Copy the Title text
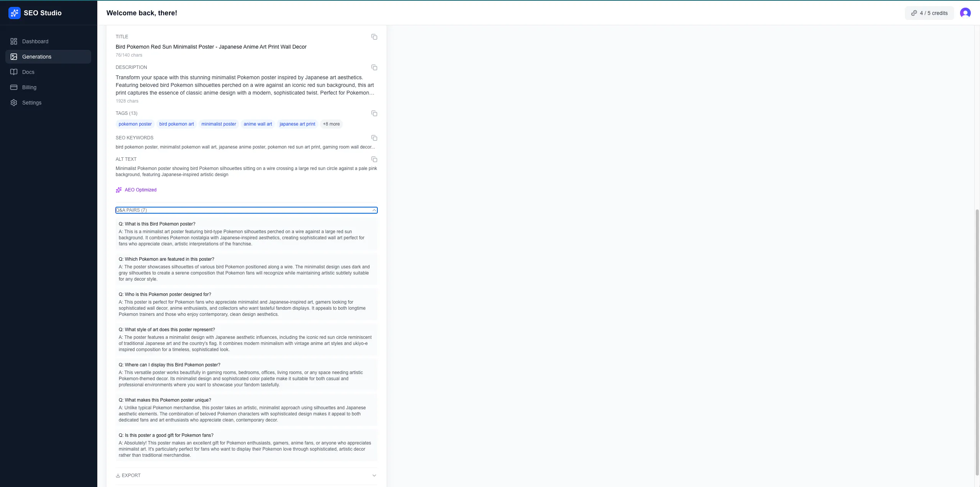Image resolution: width=980 pixels, height=487 pixels. (374, 37)
